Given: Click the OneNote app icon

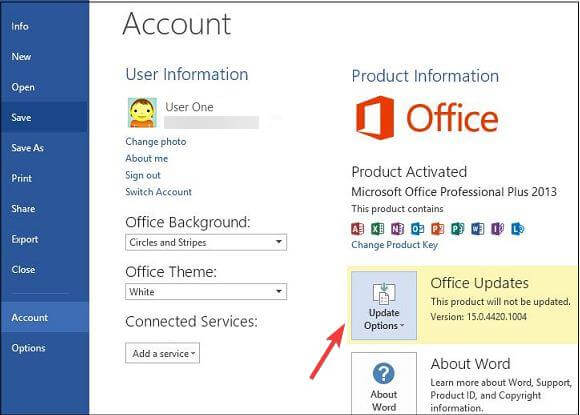Looking at the screenshot, I should pos(397,229).
